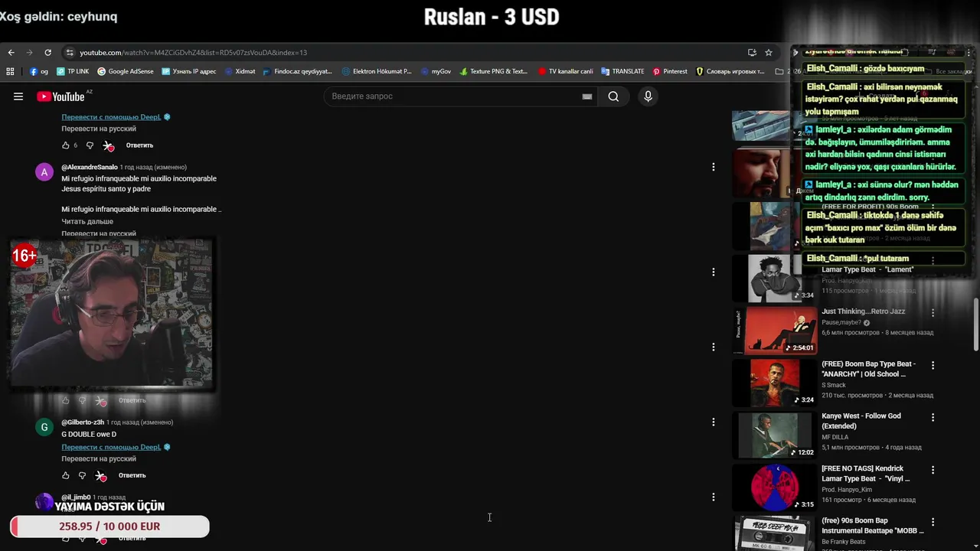Click the browser address bar URL
This screenshot has width=980, height=551.
(193, 53)
